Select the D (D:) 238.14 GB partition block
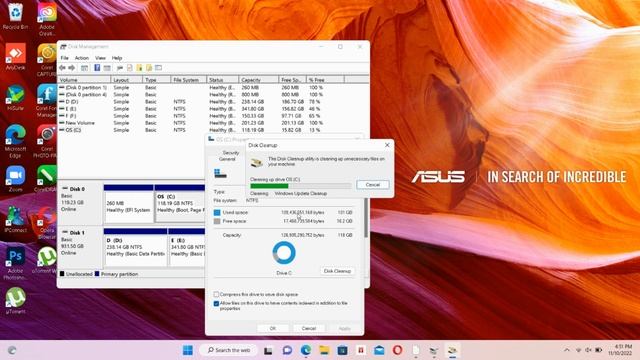This screenshot has height=360, width=640. point(136,247)
